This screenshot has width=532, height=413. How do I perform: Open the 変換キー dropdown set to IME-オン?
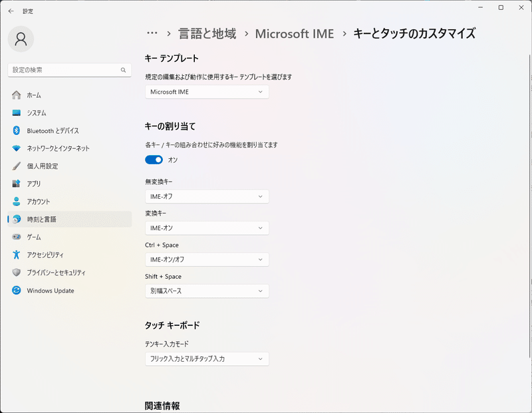coord(207,228)
